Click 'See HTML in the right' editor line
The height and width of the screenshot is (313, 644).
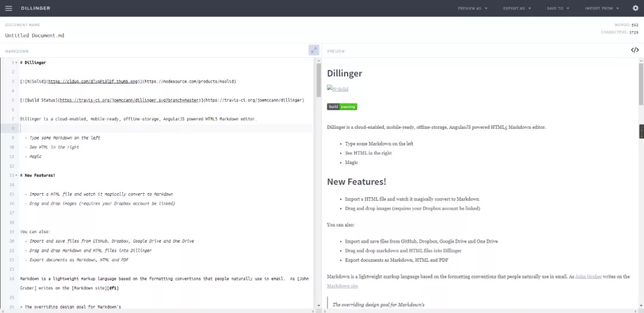[54, 147]
